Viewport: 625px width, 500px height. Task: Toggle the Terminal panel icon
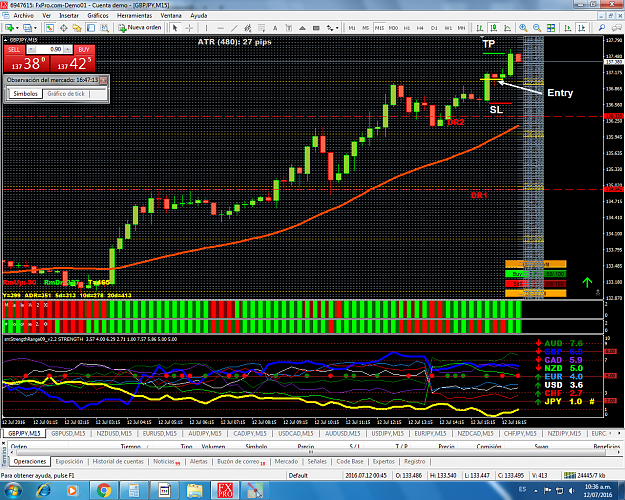click(x=91, y=28)
